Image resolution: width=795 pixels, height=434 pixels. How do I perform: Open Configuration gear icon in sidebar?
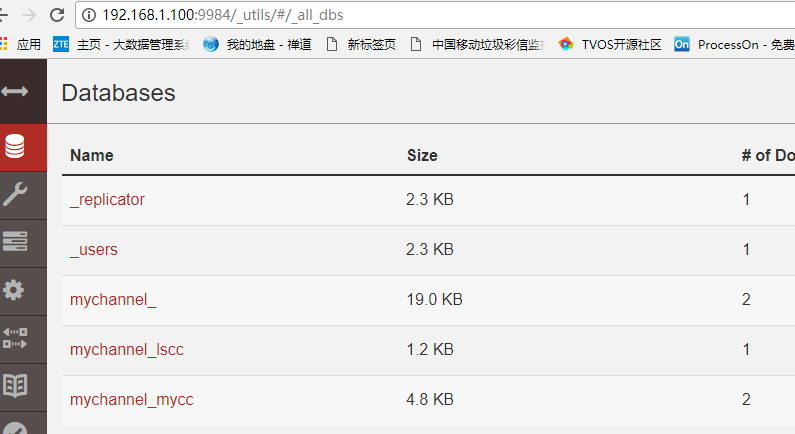coord(14,290)
